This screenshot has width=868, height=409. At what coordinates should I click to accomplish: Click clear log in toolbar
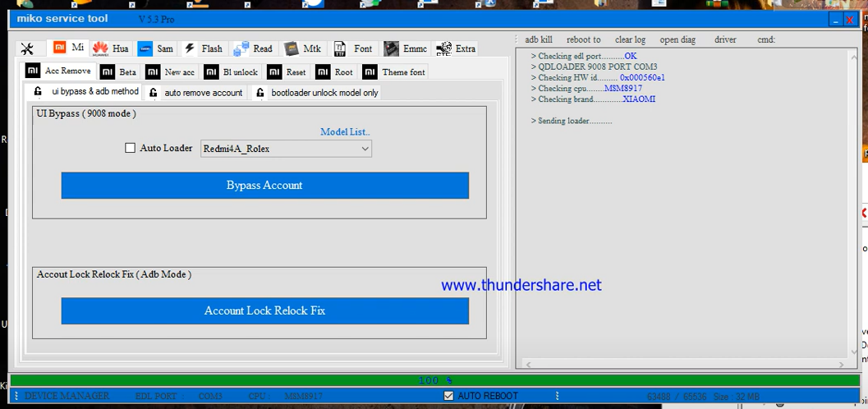coord(630,40)
